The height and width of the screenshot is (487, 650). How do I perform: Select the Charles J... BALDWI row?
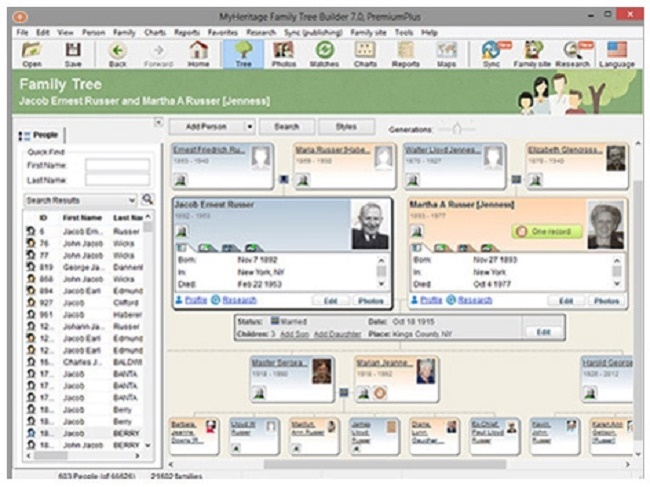[x=85, y=362]
